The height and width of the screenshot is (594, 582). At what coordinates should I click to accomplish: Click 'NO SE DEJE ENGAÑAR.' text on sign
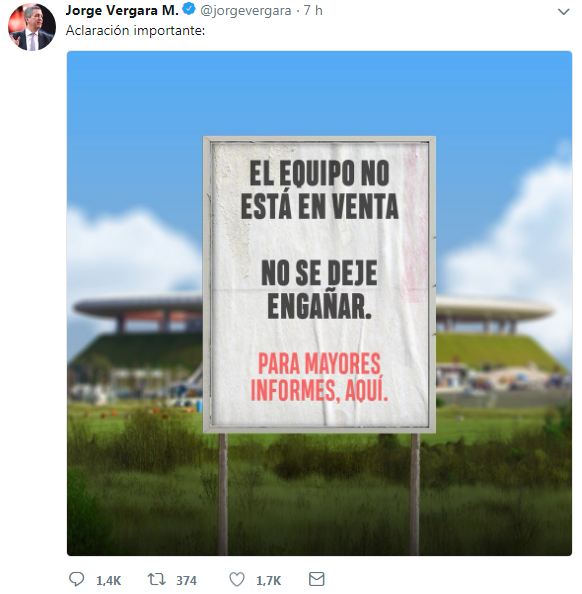point(319,290)
